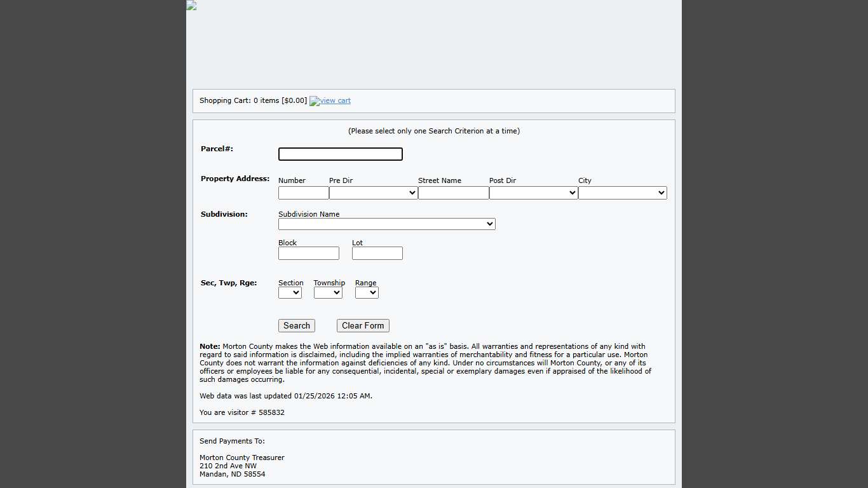
Task: Open the Subdivision Name dropdown
Action: [386, 224]
